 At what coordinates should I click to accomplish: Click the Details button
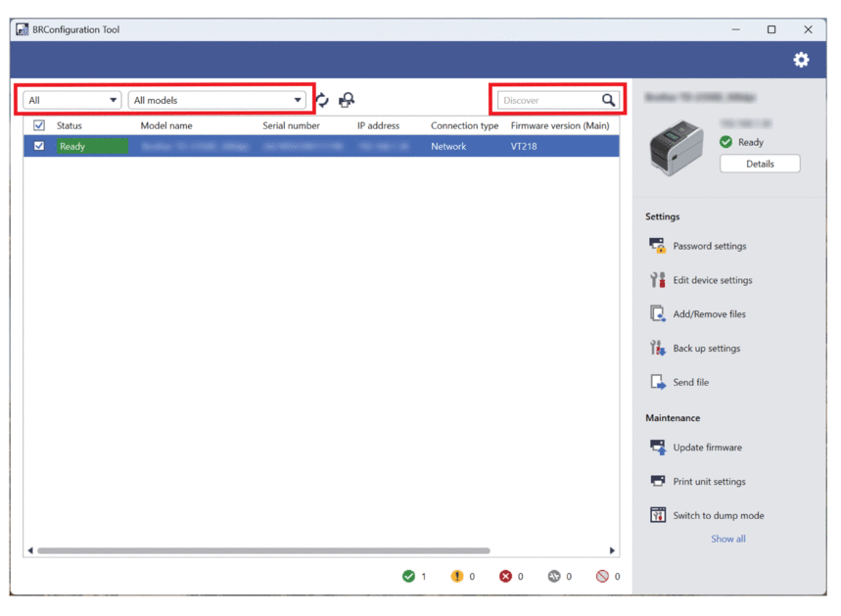[x=760, y=164]
